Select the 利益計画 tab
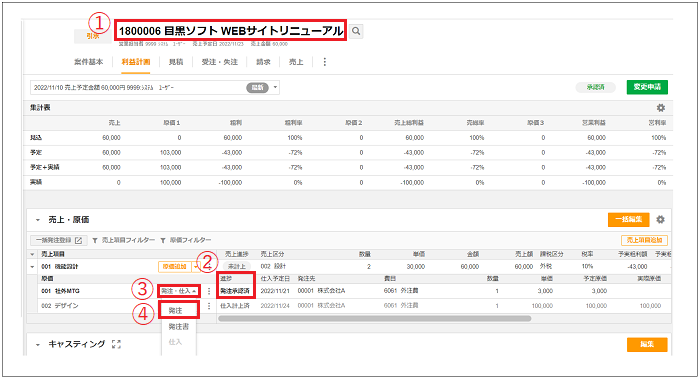 coord(136,62)
